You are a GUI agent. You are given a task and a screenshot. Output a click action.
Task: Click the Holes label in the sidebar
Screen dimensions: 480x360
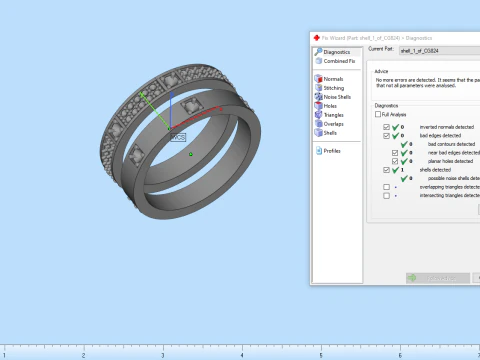pos(330,106)
